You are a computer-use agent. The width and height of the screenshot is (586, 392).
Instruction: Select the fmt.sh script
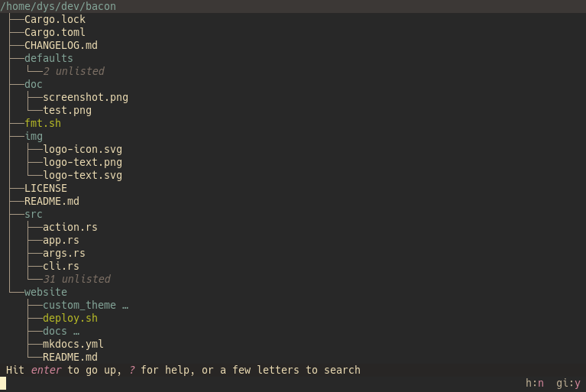pyautogui.click(x=43, y=123)
